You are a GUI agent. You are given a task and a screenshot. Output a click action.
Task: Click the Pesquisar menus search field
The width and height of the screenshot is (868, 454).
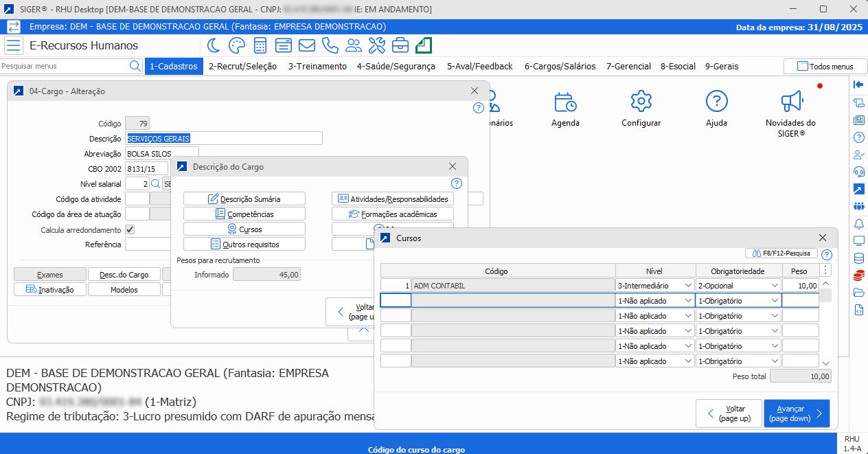[x=65, y=67]
